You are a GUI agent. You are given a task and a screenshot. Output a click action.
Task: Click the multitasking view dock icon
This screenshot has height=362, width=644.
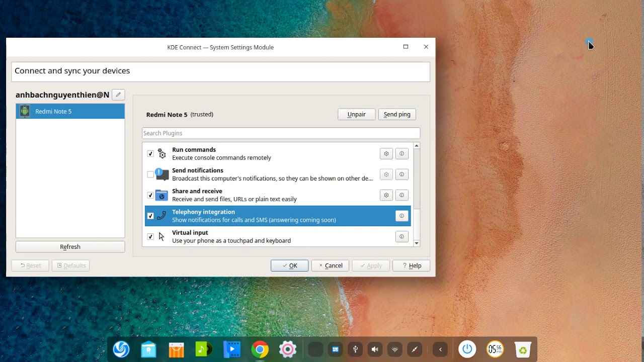[335, 349]
